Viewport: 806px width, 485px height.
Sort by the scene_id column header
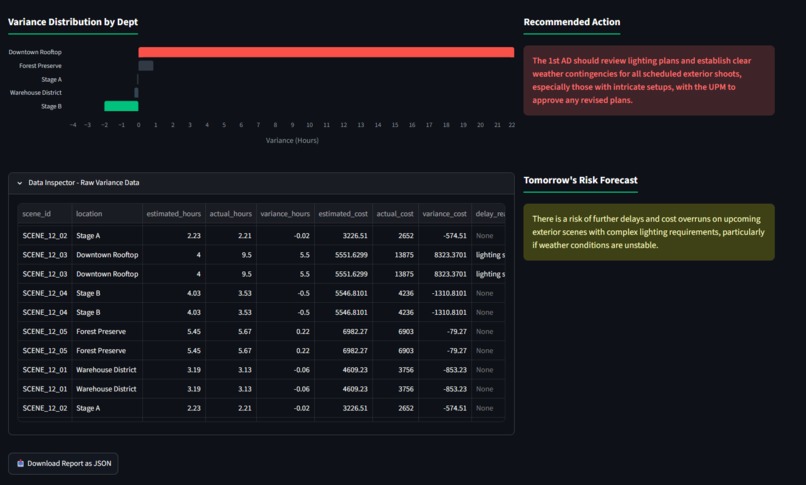(45, 214)
